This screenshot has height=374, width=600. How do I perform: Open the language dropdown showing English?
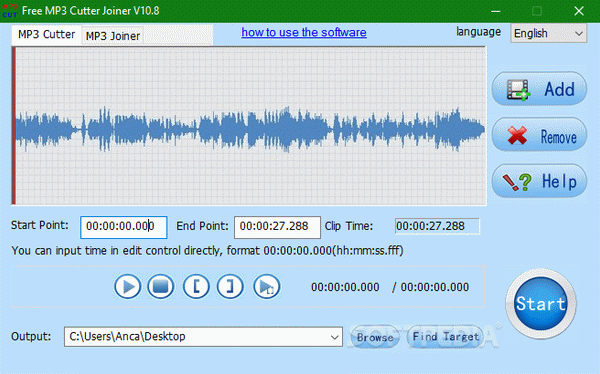(548, 33)
